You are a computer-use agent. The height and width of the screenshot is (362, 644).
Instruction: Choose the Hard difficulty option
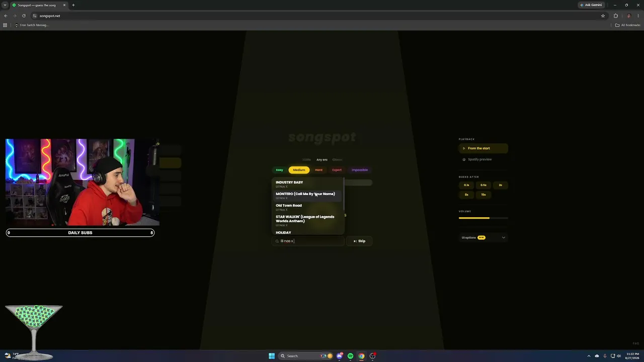[x=318, y=170]
